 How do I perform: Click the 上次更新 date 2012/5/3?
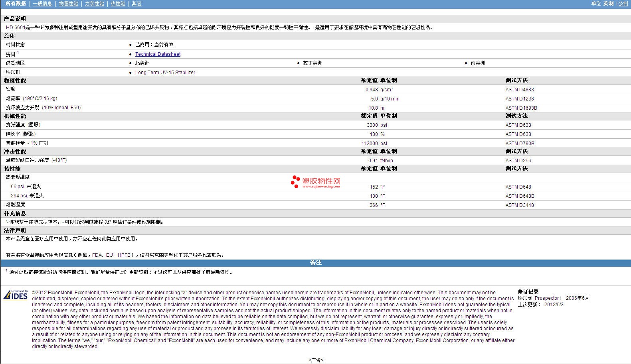click(x=554, y=305)
